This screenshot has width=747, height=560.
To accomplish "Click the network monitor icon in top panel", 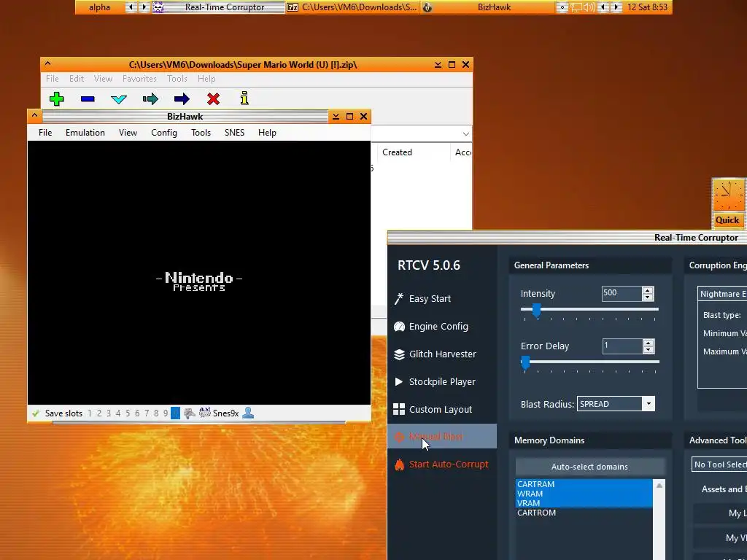I will [x=576, y=7].
